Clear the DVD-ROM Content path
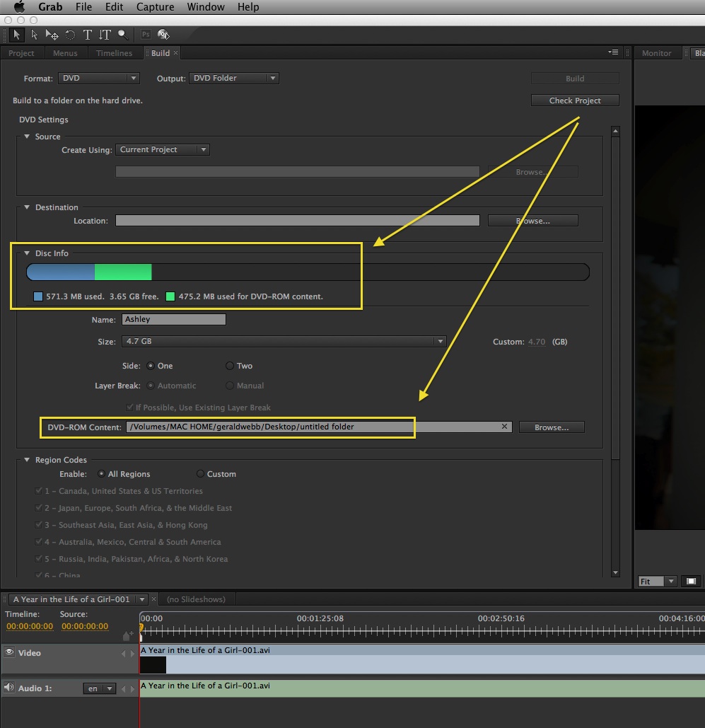This screenshot has height=728, width=705. (x=504, y=426)
